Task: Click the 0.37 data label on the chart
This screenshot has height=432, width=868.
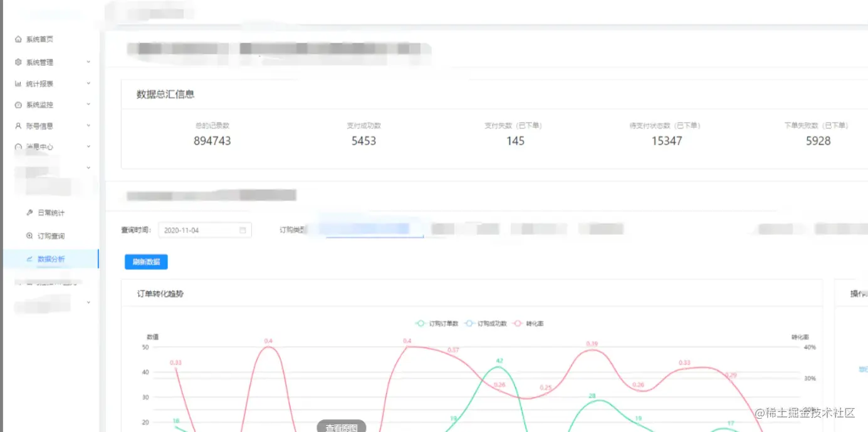Action: point(453,350)
